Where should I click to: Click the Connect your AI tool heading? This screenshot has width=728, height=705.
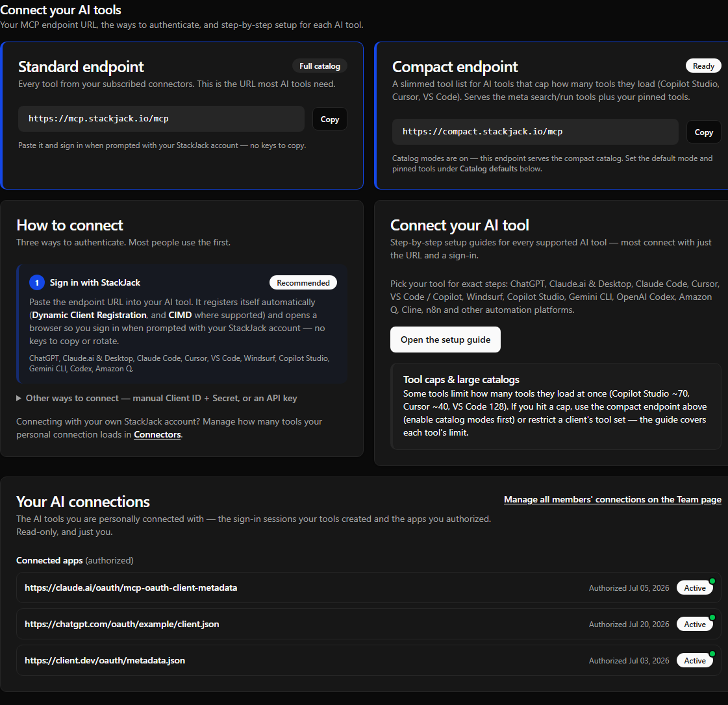pyautogui.click(x=460, y=225)
